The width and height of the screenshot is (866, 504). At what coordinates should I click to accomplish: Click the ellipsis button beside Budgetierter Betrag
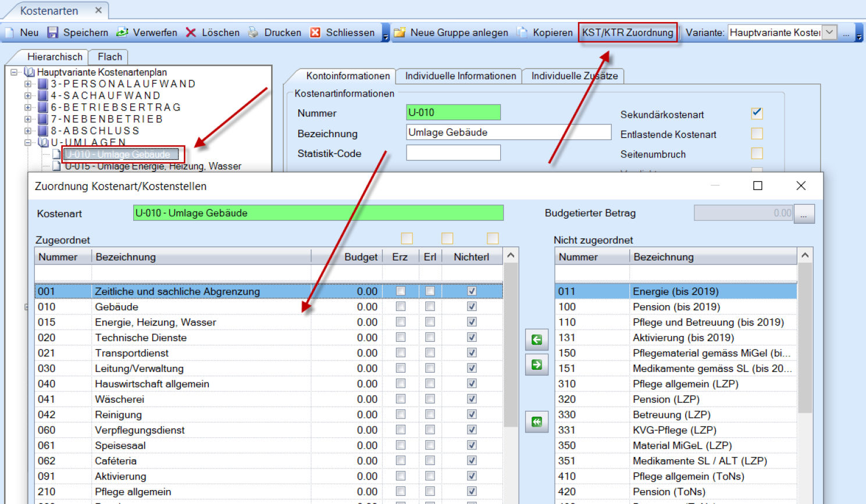pos(804,214)
